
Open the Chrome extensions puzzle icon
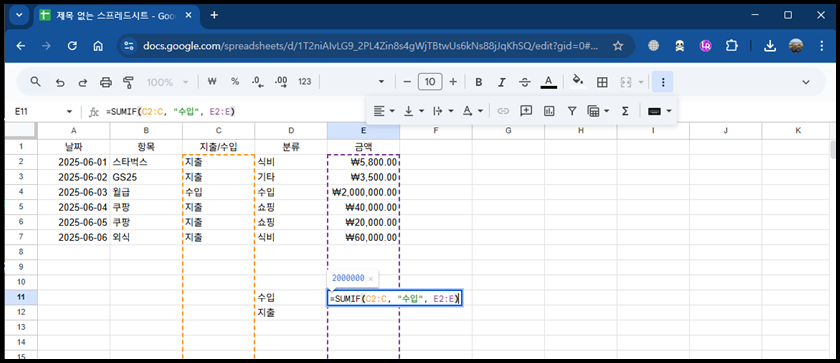[732, 46]
